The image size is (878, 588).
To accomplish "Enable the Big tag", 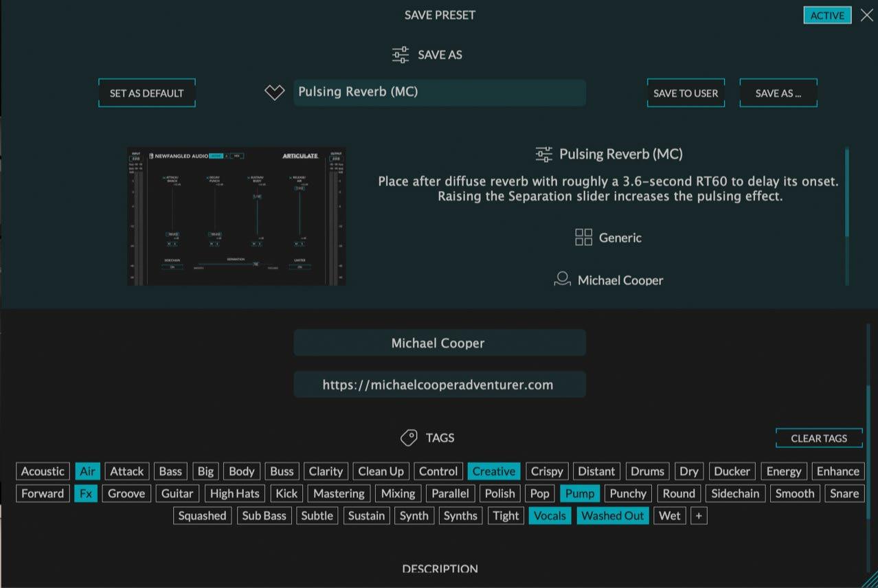I will [205, 471].
